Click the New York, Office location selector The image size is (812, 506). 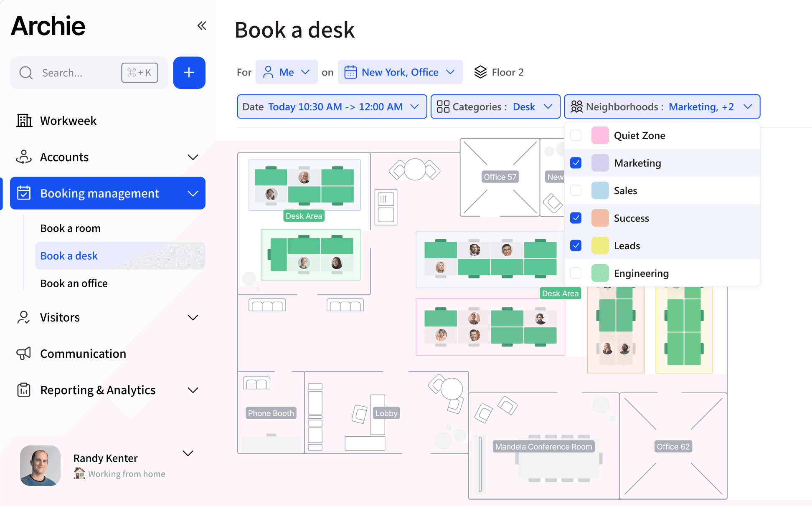pos(399,72)
